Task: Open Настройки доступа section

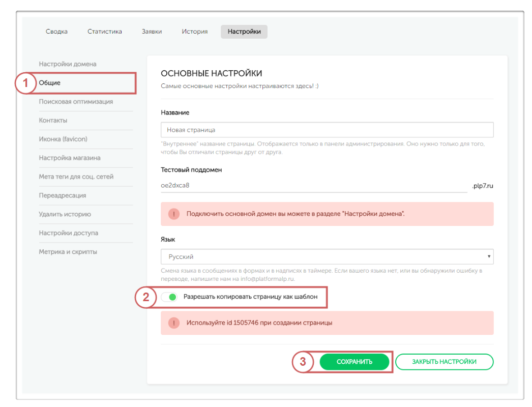Action: coord(69,233)
